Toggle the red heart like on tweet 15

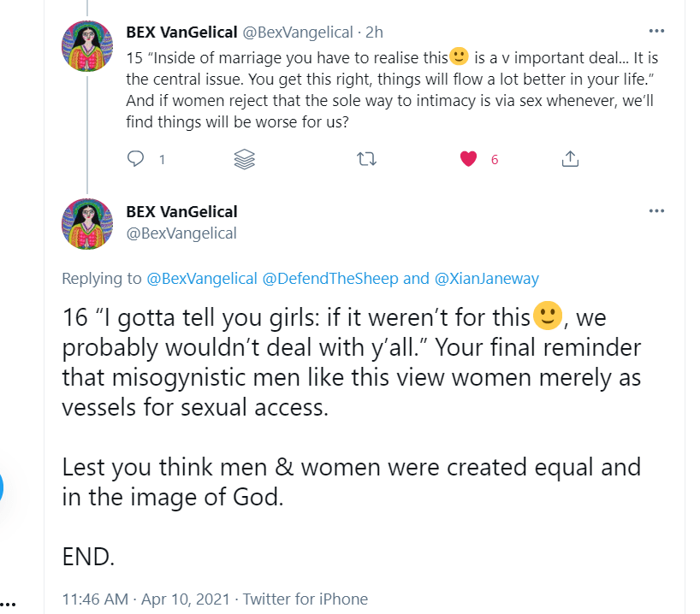click(468, 159)
